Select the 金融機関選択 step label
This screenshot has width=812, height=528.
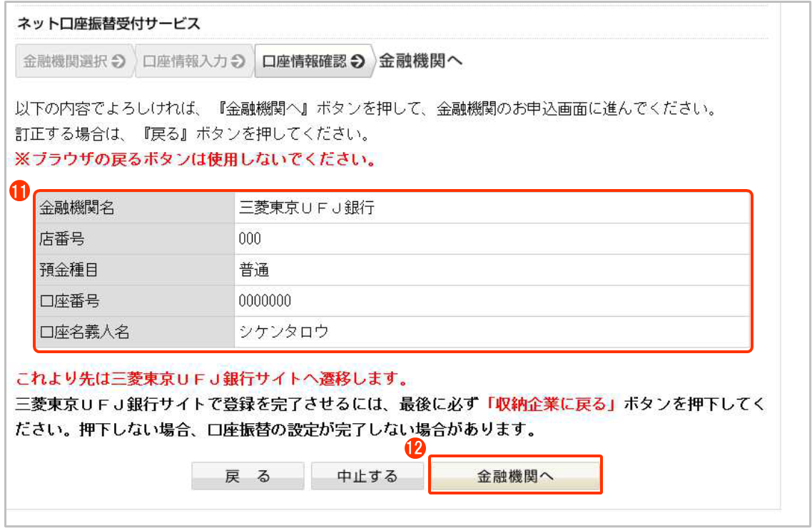[x=65, y=62]
